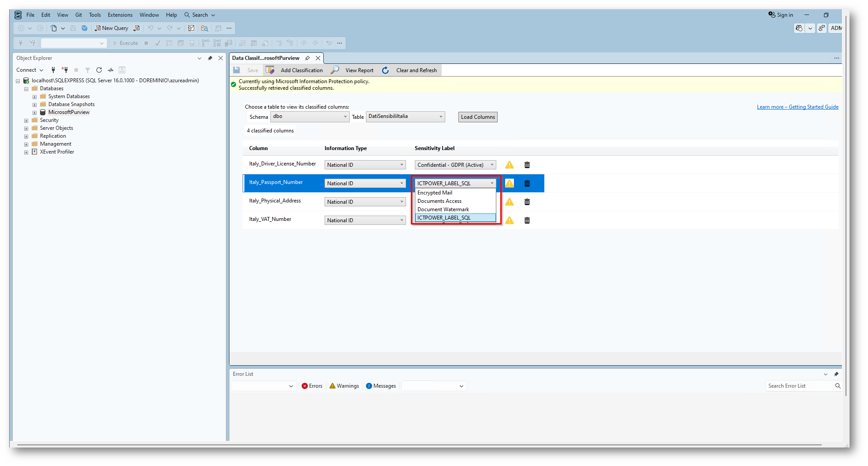Open View Report from classification toolbar
The width and height of the screenshot is (868, 466).
[x=359, y=70]
